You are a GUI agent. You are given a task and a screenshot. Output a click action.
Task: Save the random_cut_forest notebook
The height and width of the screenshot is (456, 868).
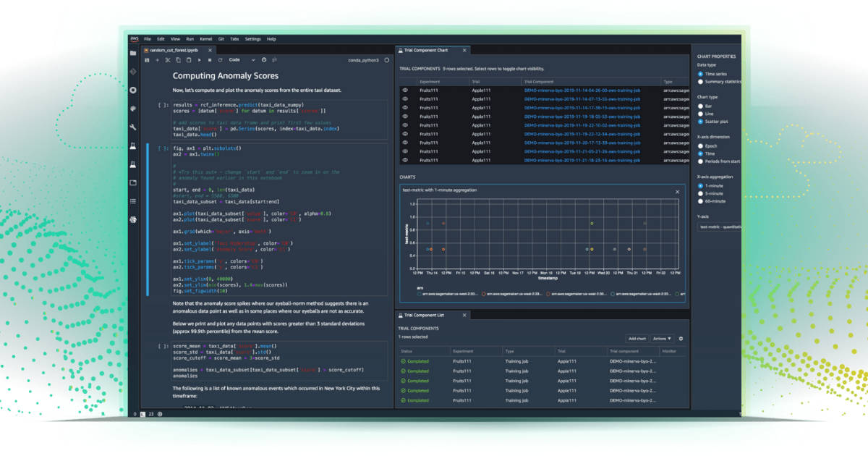point(147,60)
